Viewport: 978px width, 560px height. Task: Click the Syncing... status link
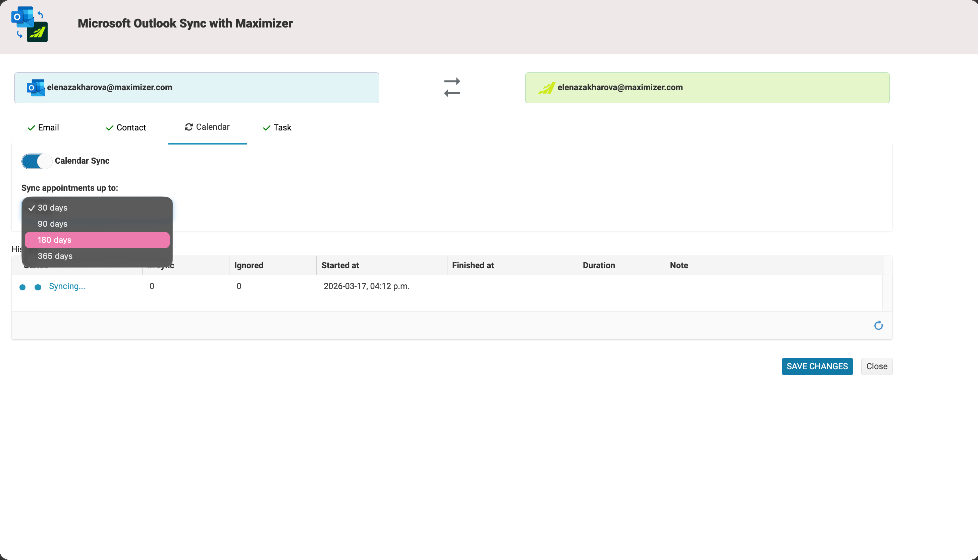point(67,286)
